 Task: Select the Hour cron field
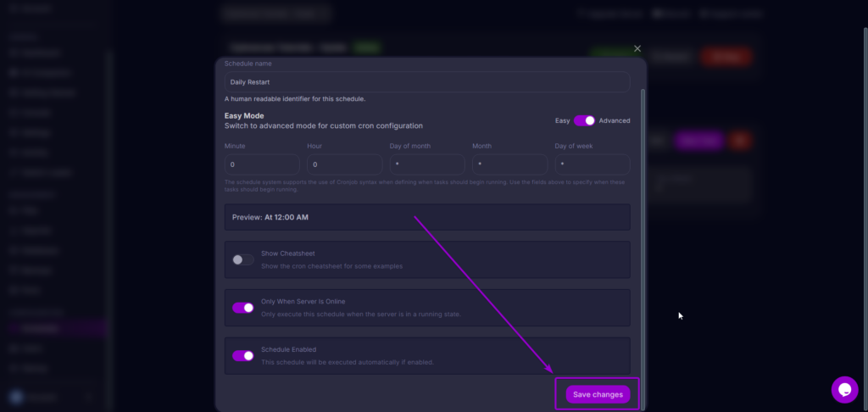coord(344,164)
